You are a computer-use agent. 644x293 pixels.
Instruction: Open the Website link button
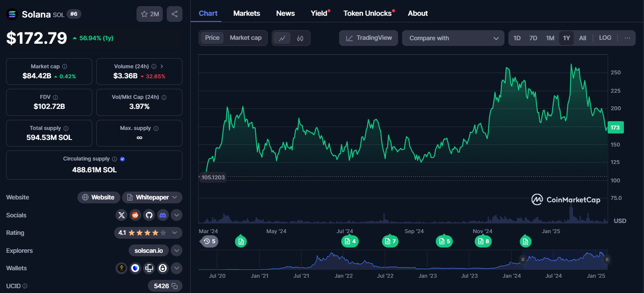pos(98,197)
